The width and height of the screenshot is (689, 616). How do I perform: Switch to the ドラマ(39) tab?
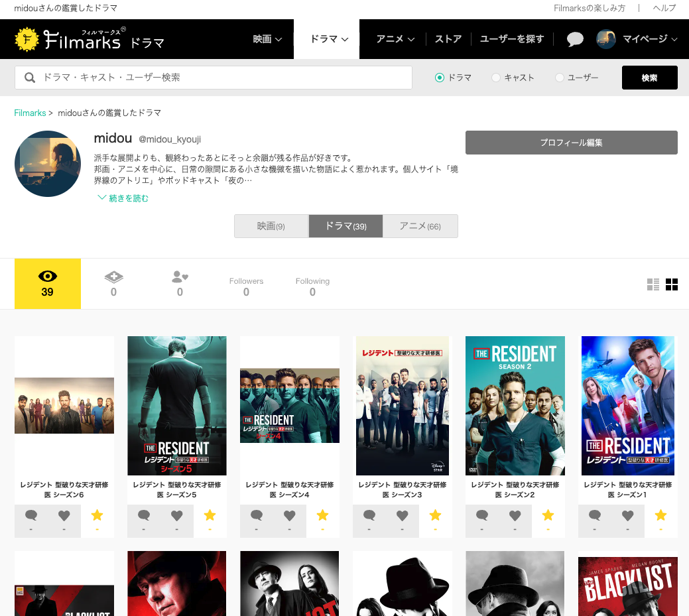[345, 226]
